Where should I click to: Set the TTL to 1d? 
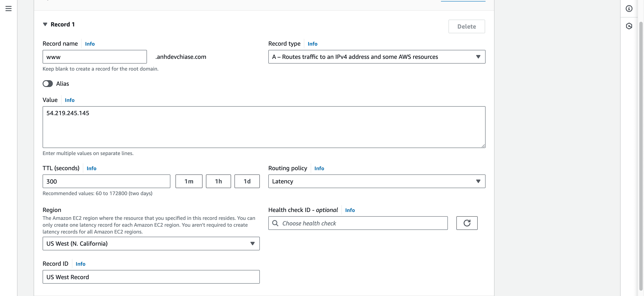click(x=247, y=181)
